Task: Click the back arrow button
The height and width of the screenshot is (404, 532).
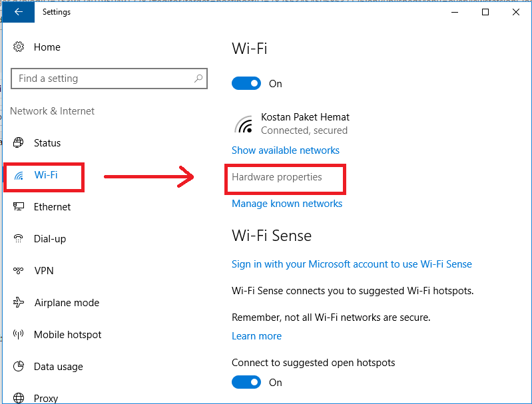Action: tap(18, 12)
